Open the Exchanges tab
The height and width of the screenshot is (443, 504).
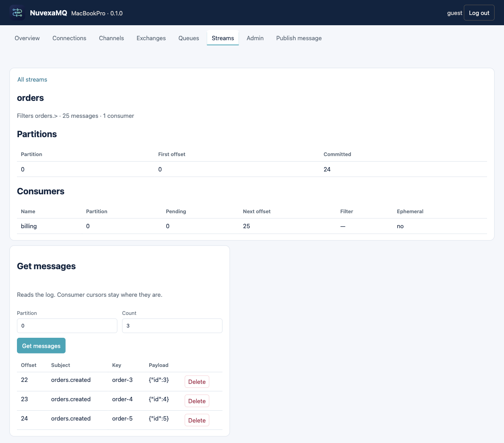(151, 38)
